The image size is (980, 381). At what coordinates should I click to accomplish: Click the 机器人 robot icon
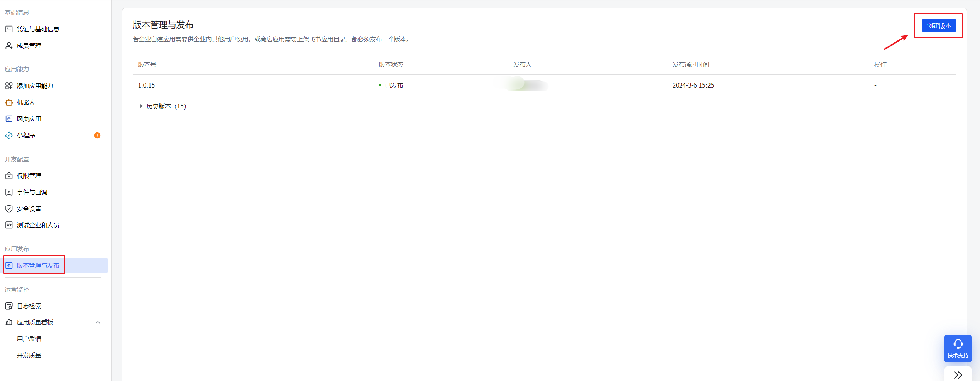[9, 102]
